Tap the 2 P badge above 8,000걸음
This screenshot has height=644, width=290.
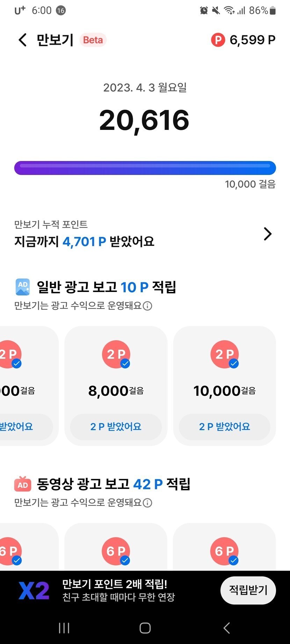coord(116,354)
